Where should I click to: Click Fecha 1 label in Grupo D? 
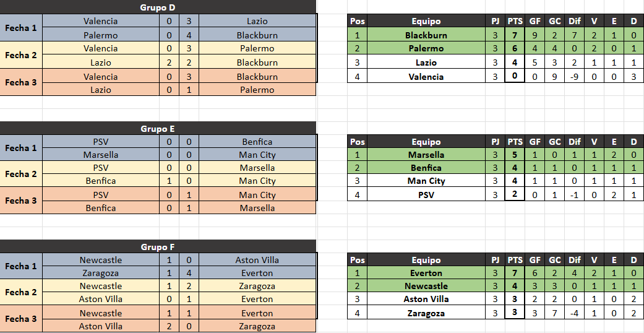point(21,28)
